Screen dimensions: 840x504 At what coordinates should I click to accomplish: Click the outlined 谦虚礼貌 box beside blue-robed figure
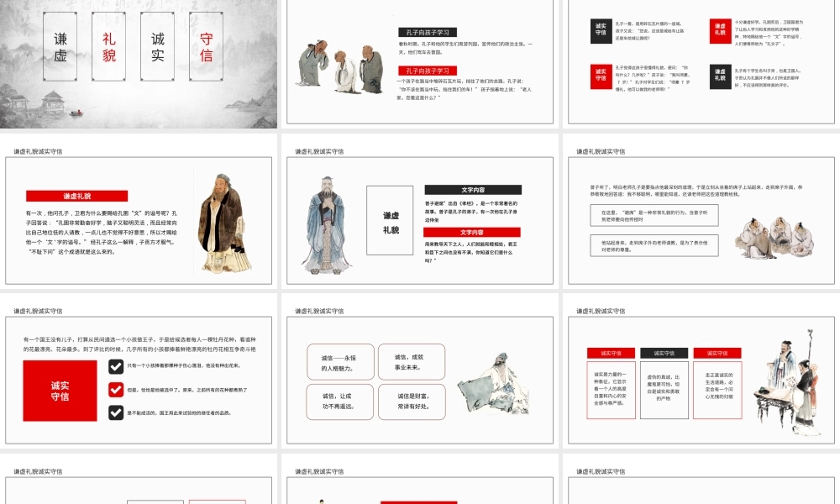390,220
